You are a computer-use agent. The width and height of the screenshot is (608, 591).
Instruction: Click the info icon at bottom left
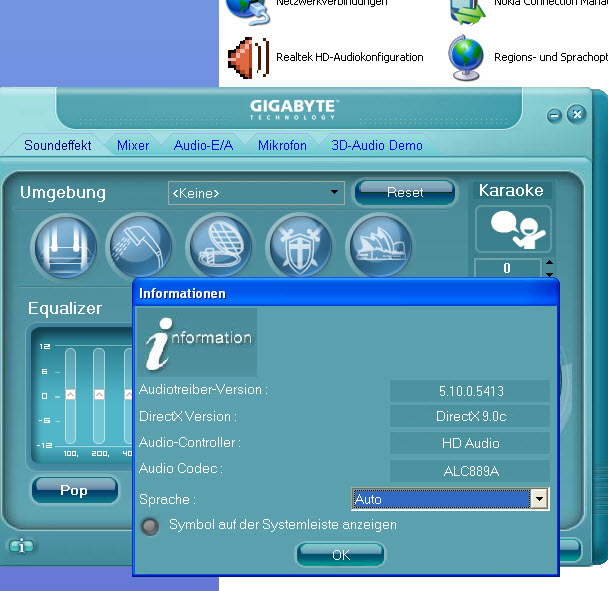[21, 546]
